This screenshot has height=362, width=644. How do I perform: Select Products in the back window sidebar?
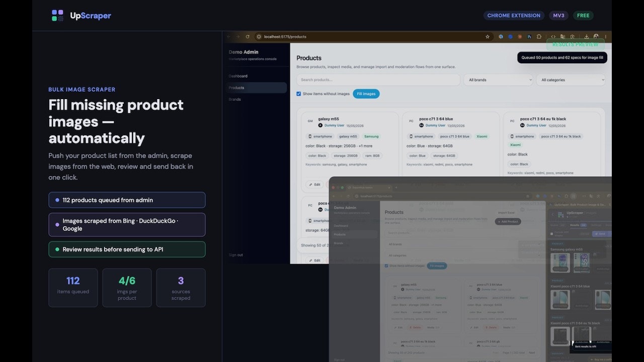click(x=257, y=87)
